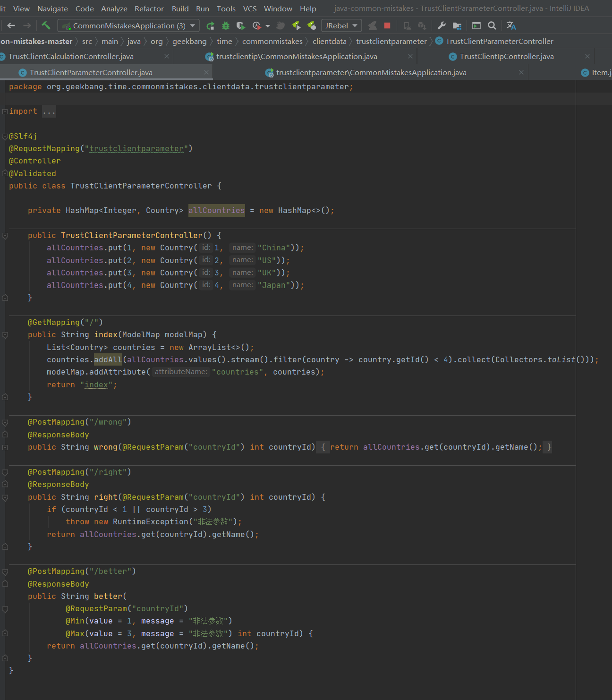Open the CommonMistakesApplication (3) run configuration dropdown
The width and height of the screenshot is (612, 700).
click(128, 26)
